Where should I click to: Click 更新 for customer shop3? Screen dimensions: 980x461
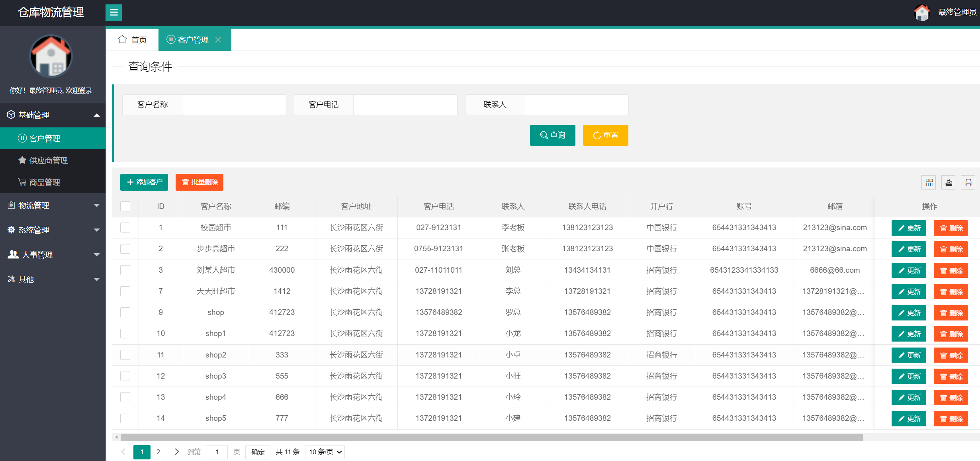pos(909,377)
